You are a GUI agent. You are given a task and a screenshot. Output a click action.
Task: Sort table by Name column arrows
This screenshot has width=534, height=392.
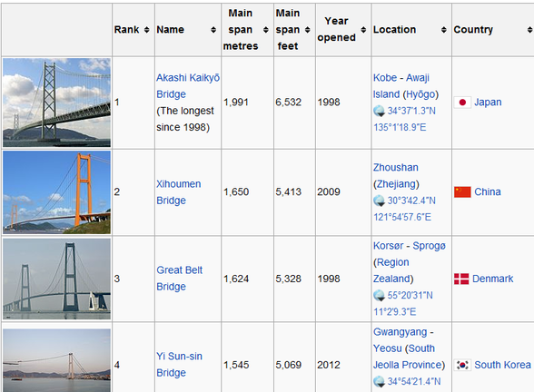point(213,30)
